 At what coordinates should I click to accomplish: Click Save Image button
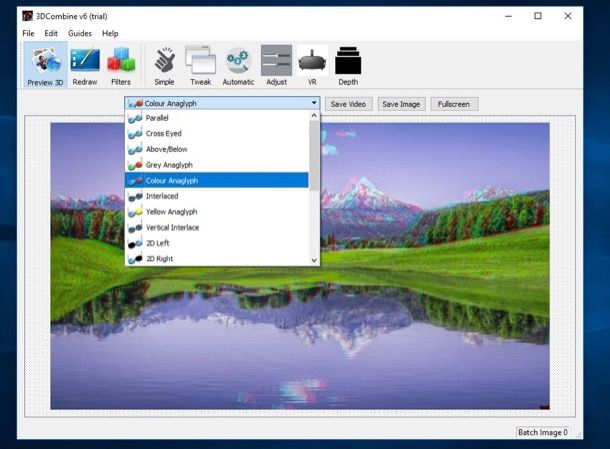point(401,104)
